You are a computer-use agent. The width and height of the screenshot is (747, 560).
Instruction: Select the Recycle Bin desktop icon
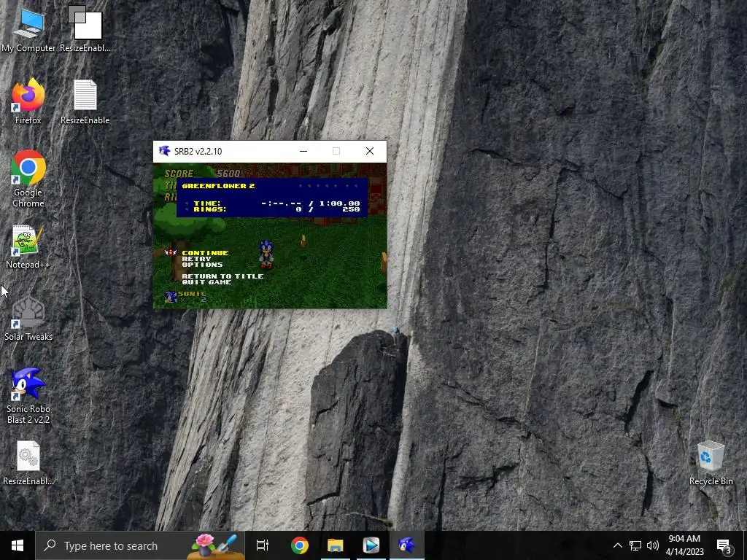(x=711, y=463)
